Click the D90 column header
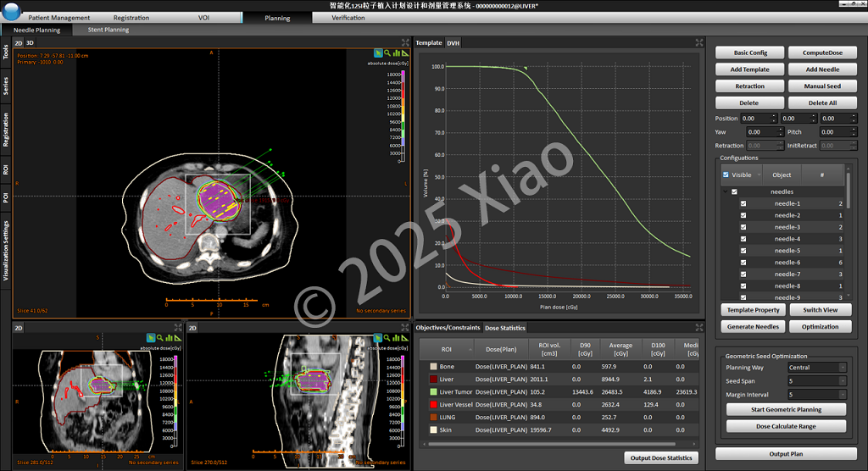Viewport: 868px width, 471px height. [x=585, y=349]
